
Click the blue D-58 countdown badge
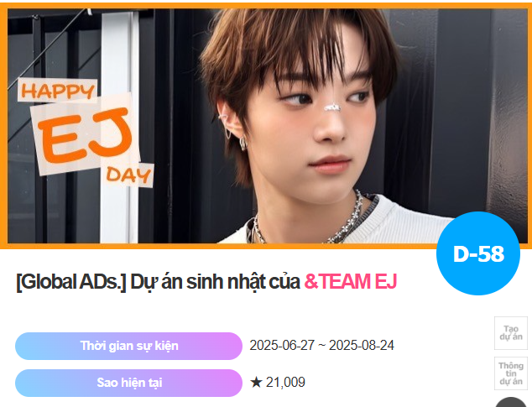[478, 253]
